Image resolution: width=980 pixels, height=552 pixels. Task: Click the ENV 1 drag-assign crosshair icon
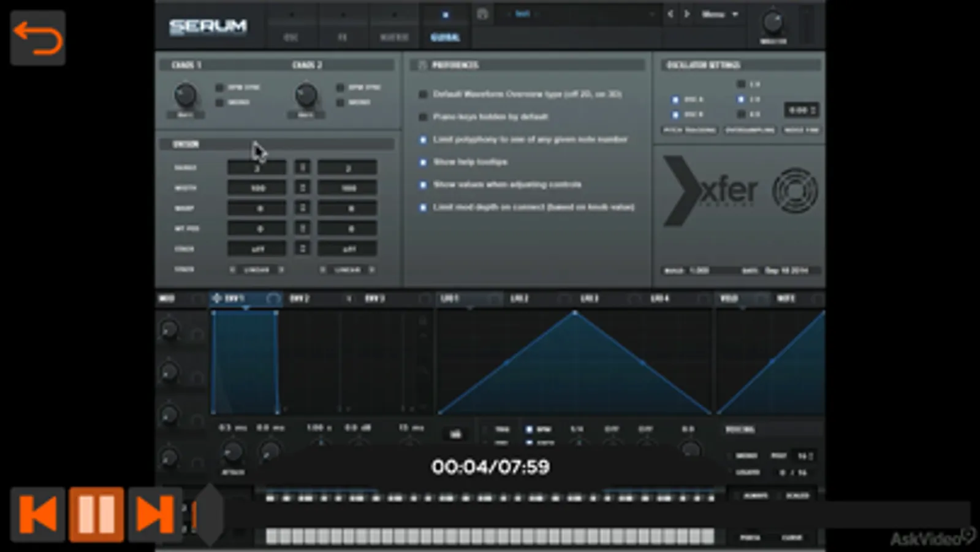pos(216,298)
